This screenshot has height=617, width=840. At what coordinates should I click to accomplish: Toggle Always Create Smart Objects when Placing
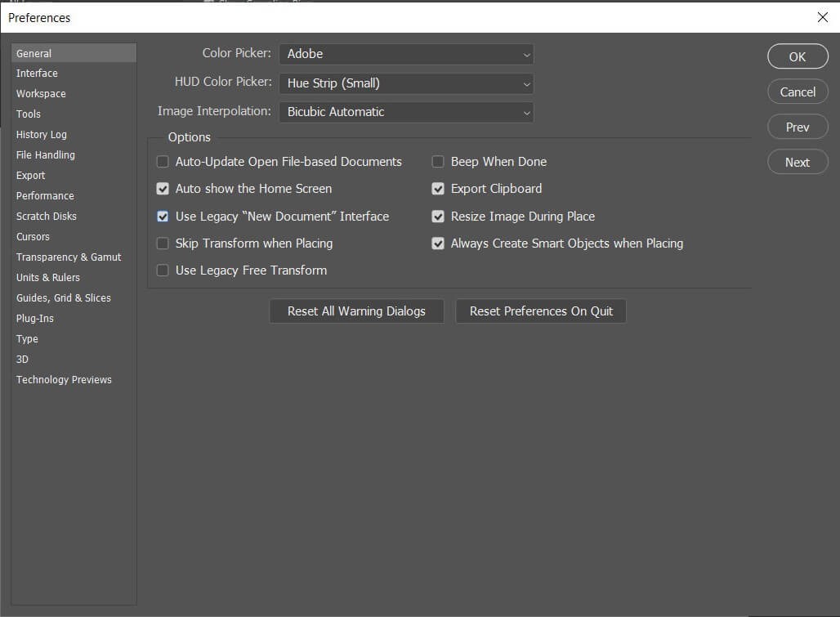click(x=438, y=244)
